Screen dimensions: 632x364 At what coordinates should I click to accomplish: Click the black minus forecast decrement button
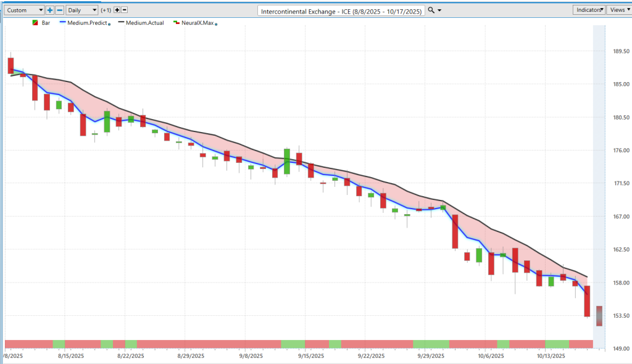125,10
